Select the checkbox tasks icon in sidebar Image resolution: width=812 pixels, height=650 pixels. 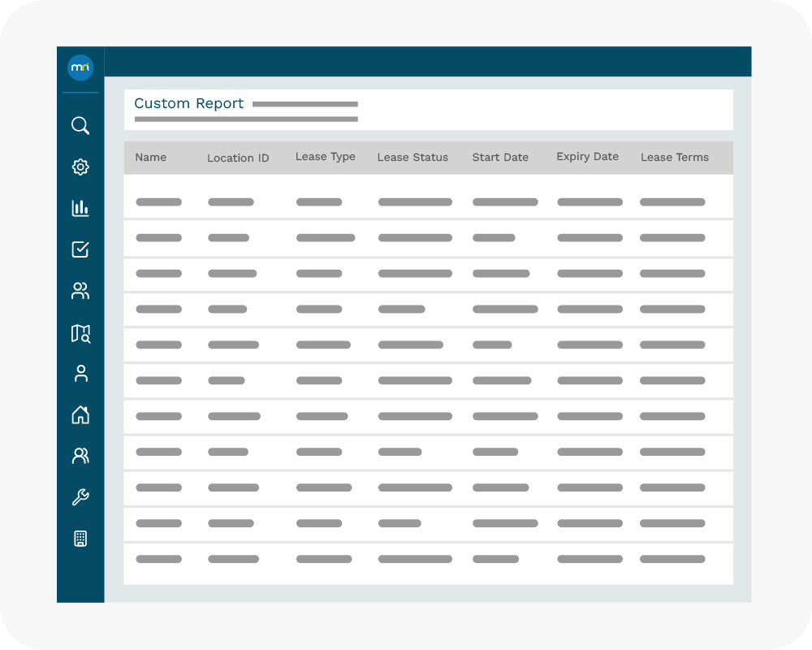click(x=80, y=249)
